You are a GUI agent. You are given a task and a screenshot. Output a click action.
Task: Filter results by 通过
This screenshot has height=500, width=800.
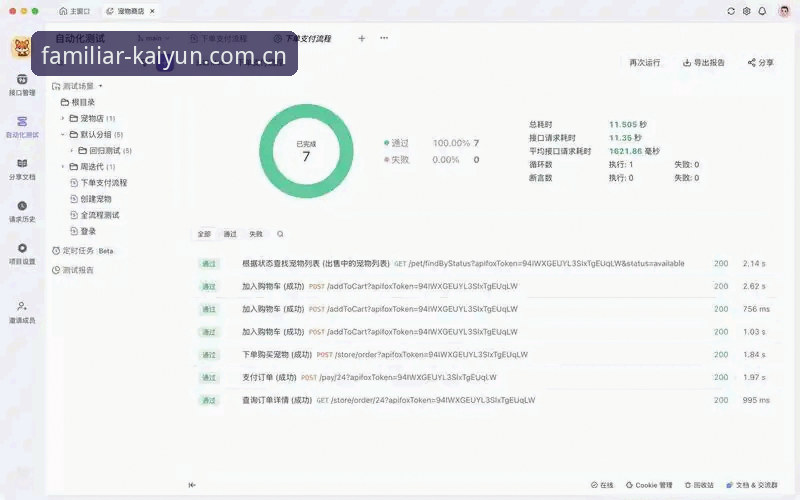click(230, 234)
